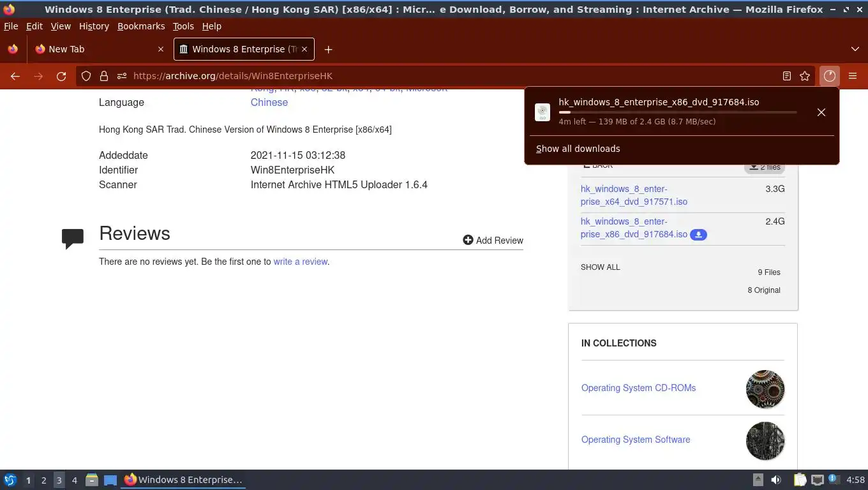
Task: Expand the list all tabs chevron
Action: tap(855, 49)
